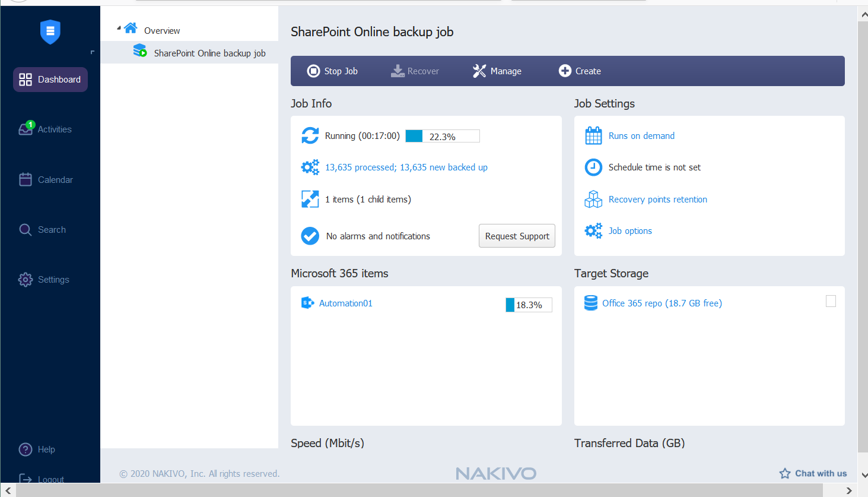Click the Dashboard grid icon
The width and height of the screenshot is (868, 497).
(26, 80)
